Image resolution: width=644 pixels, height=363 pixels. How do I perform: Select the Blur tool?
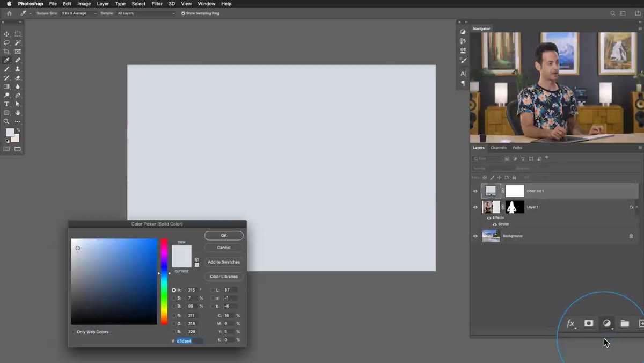18,86
